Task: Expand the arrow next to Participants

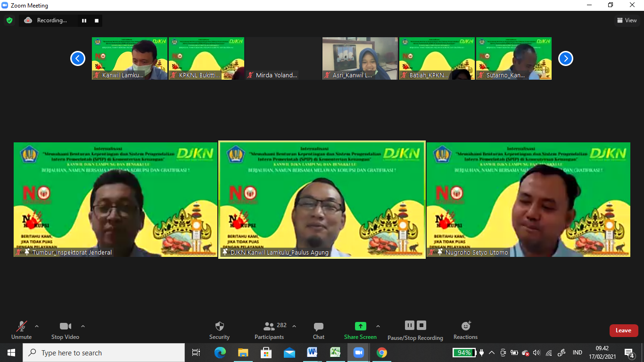Action: coord(294,326)
